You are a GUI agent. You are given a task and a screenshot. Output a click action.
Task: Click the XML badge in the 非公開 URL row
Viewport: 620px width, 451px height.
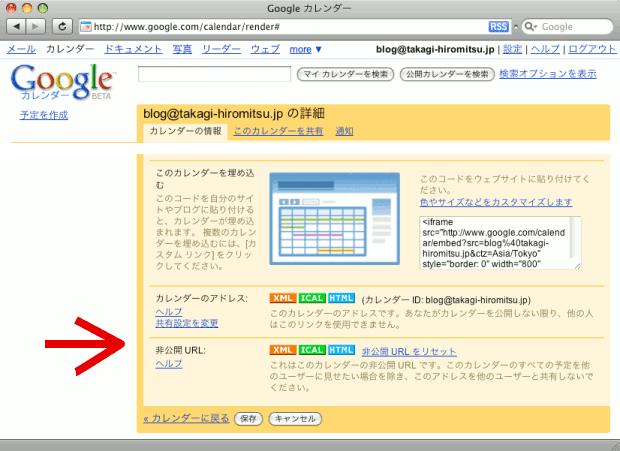[283, 350]
